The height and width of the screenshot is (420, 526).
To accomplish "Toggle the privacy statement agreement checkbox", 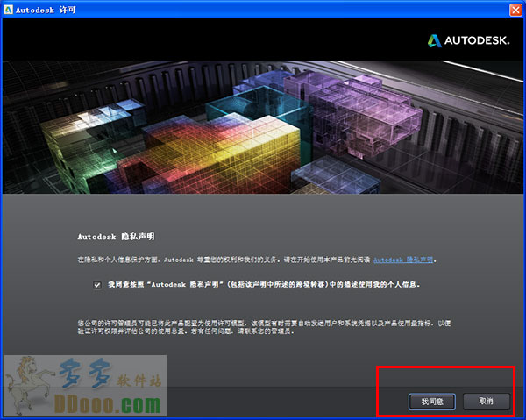I will [98, 285].
